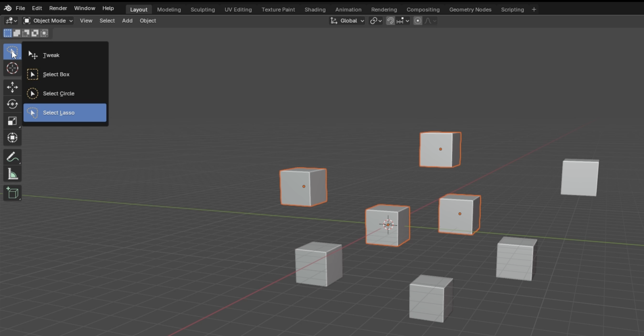Open Global transform orientation dropdown
Screen dimensions: 644x336
(x=347, y=21)
